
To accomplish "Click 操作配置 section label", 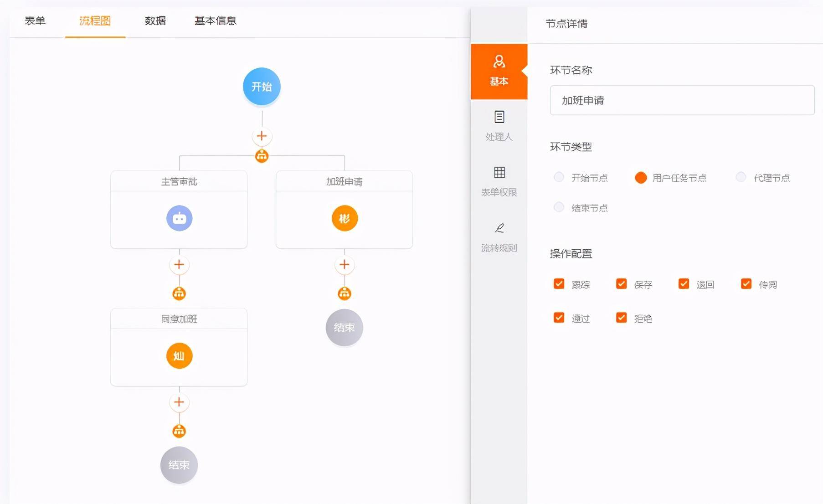I will (x=571, y=254).
